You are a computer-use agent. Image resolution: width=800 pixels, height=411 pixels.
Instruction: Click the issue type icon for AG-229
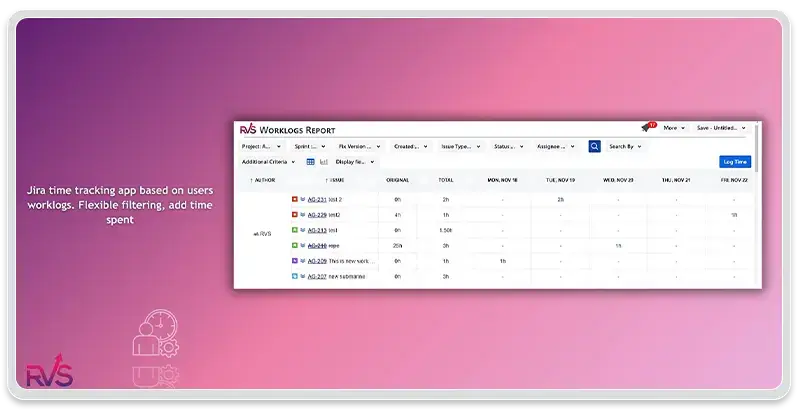[x=294, y=215]
